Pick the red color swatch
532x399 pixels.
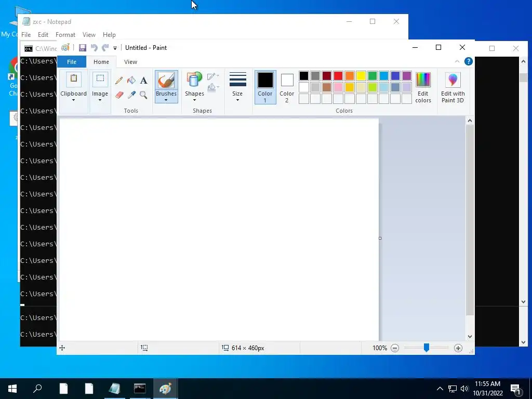[x=338, y=76]
